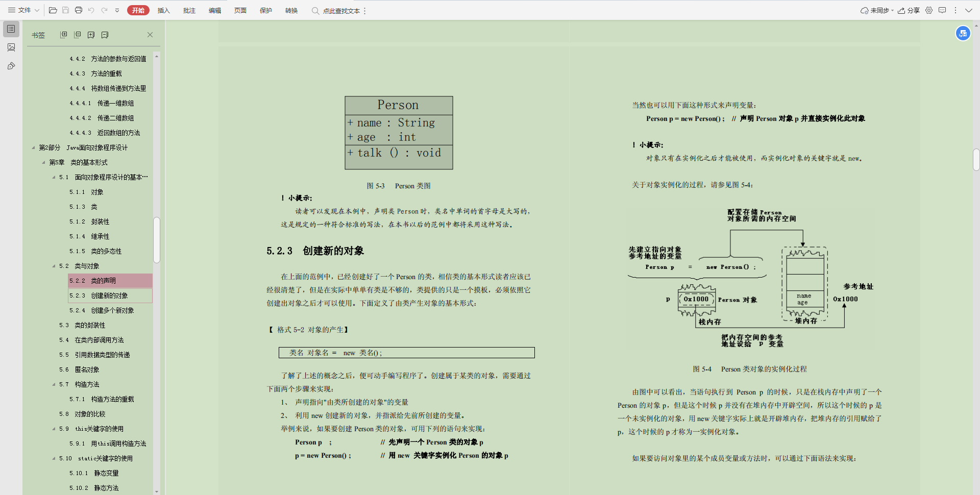This screenshot has width=980, height=495.
Task: Open WPS settings with the gear icon
Action: click(929, 10)
